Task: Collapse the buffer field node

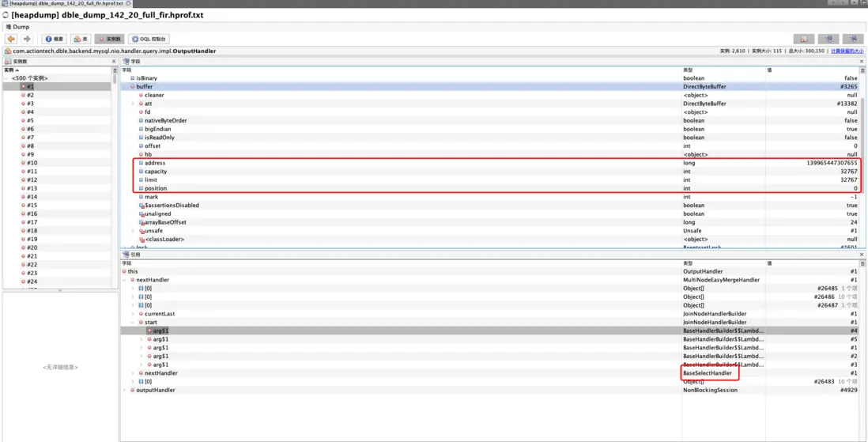Action: click(132, 86)
